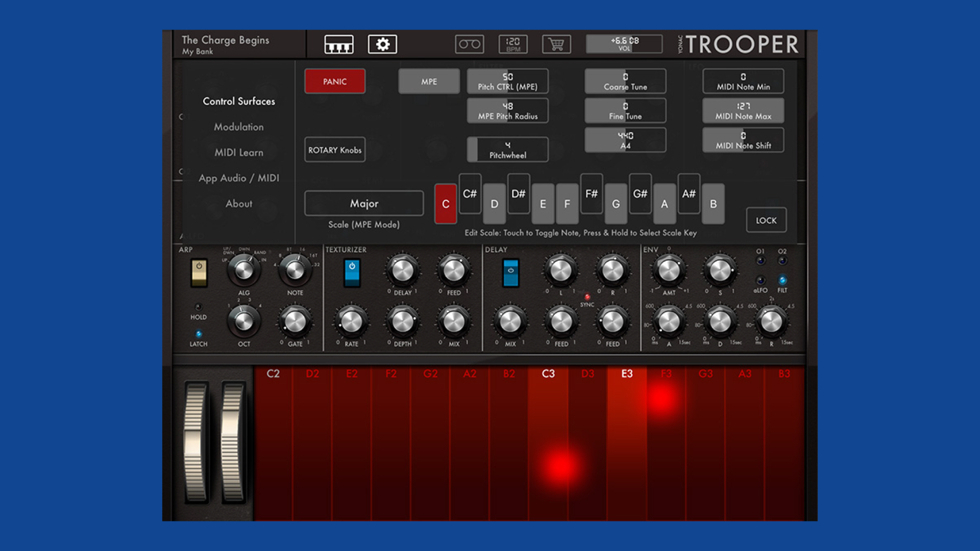Click the ENV S sustain knob

(720, 270)
